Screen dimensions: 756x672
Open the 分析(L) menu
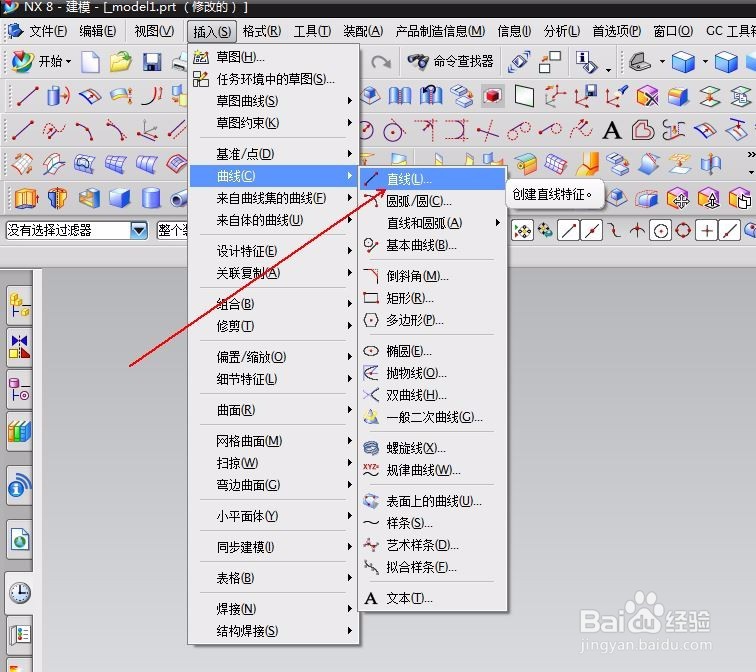(562, 31)
